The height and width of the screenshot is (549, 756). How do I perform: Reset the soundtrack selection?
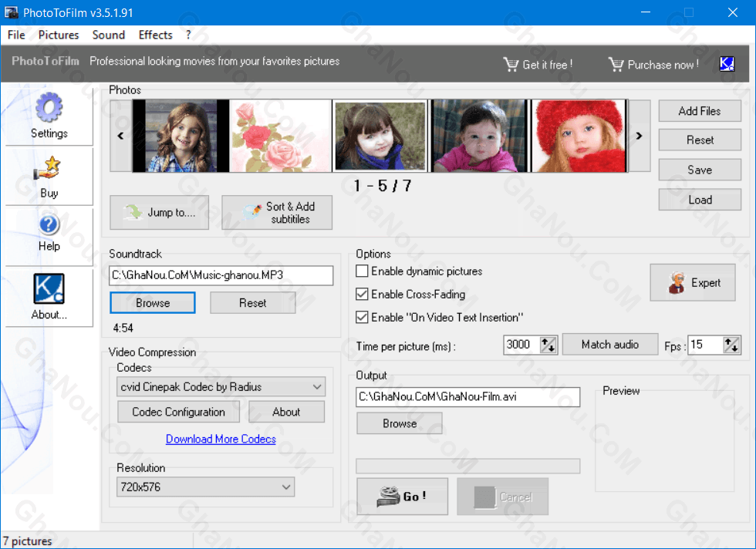pyautogui.click(x=253, y=303)
